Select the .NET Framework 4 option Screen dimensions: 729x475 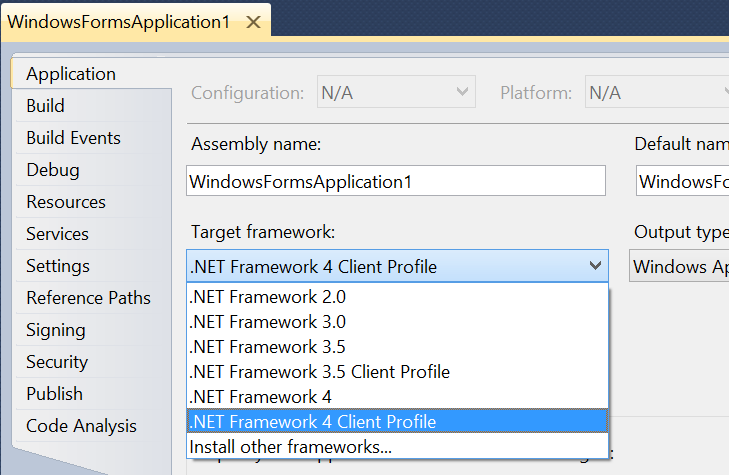(398, 397)
